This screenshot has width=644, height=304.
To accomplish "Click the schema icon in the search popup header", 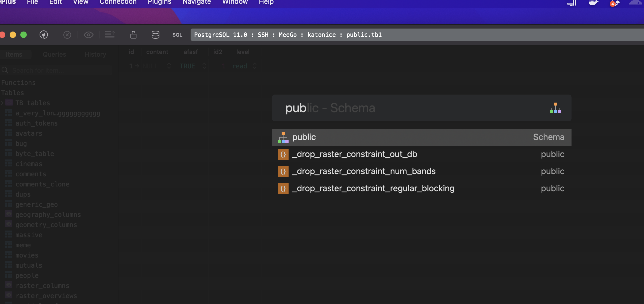I will [555, 108].
